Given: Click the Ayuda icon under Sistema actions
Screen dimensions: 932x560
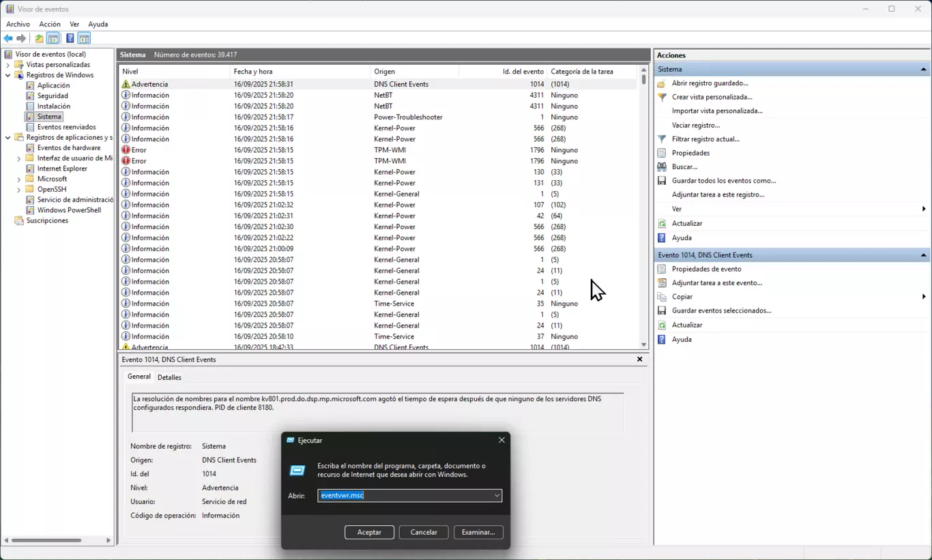Looking at the screenshot, I should click(x=661, y=237).
